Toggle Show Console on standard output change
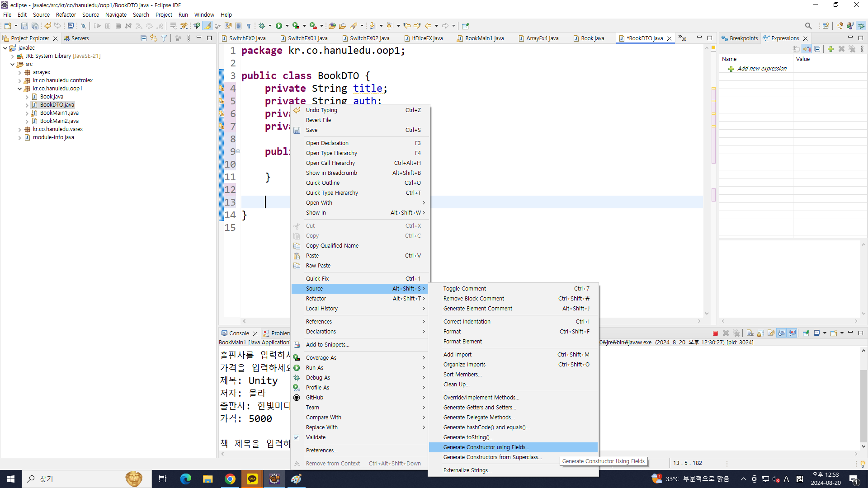The height and width of the screenshot is (488, 868). [782, 333]
